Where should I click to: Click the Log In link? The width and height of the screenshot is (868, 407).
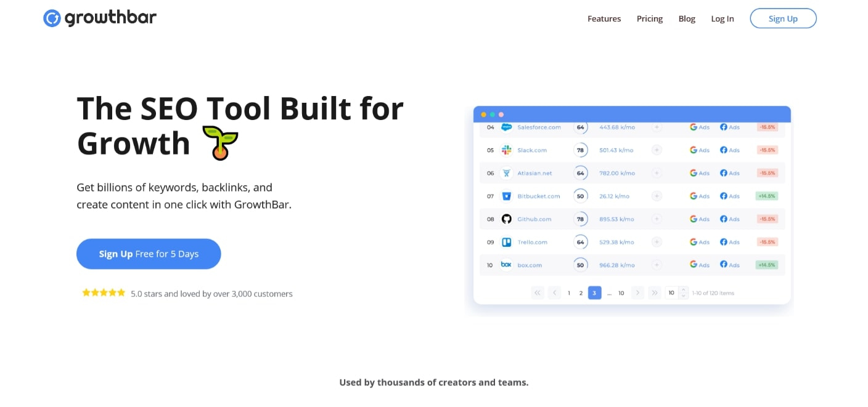(x=722, y=18)
